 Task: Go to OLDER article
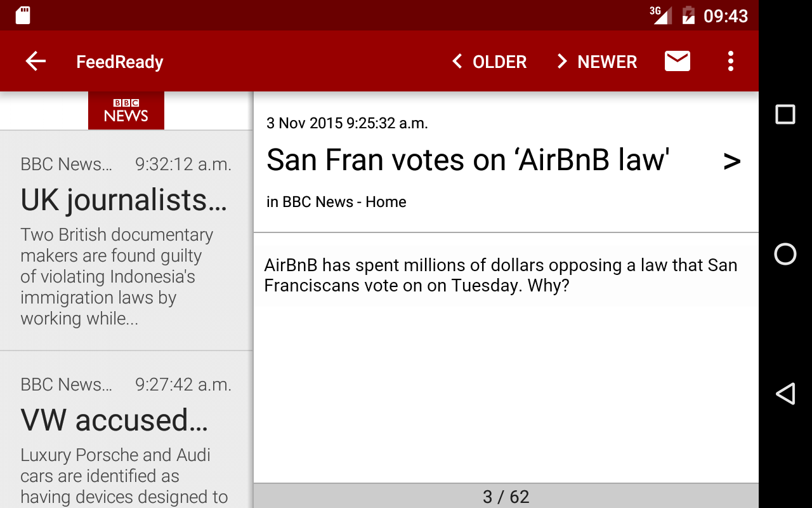(489, 62)
